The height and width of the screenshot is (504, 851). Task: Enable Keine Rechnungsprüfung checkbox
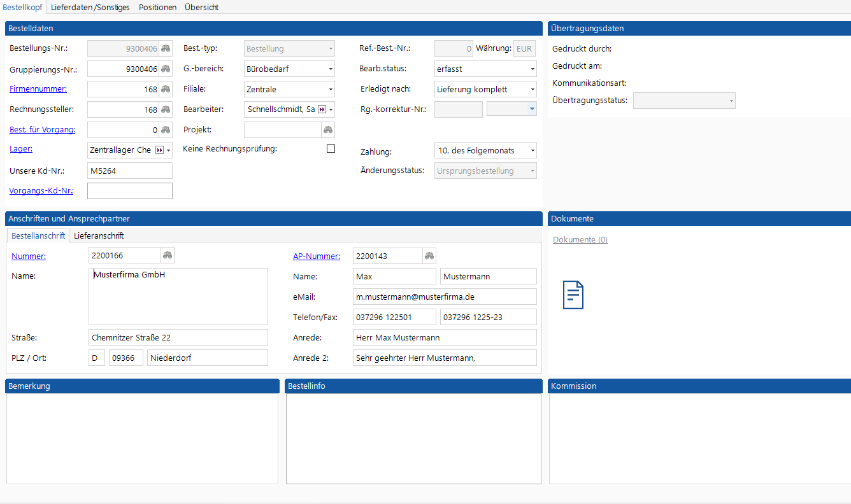[331, 149]
